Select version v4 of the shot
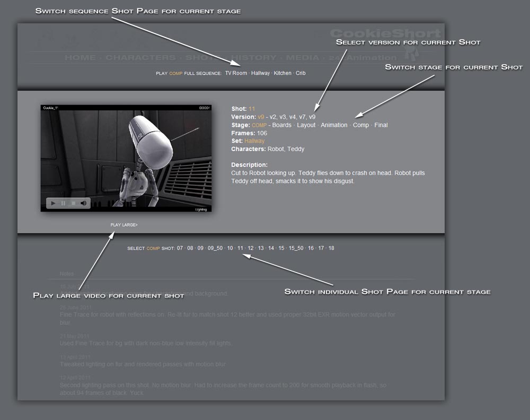530x420 pixels. [293, 117]
